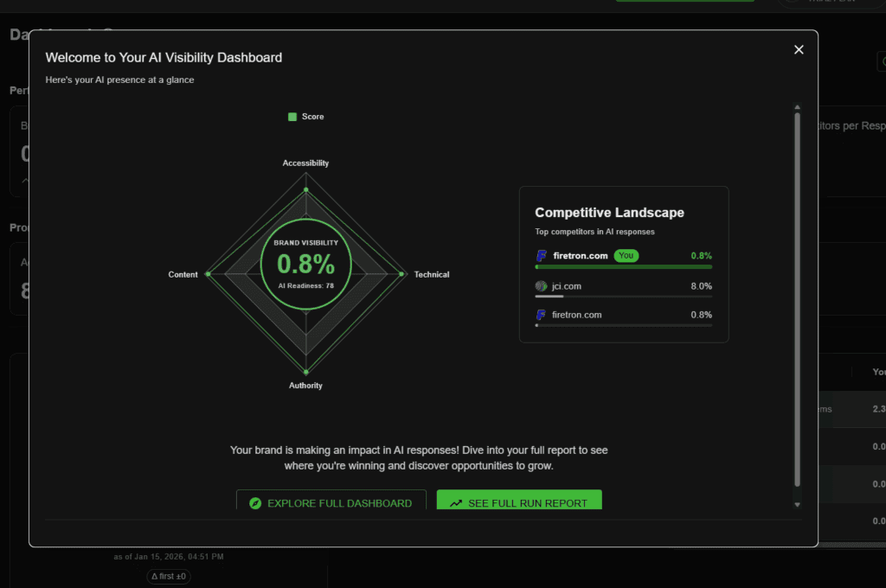Viewport: 886px width, 588px height.
Task: Close the AI Visibility Dashboard welcome dialog
Action: tap(799, 49)
